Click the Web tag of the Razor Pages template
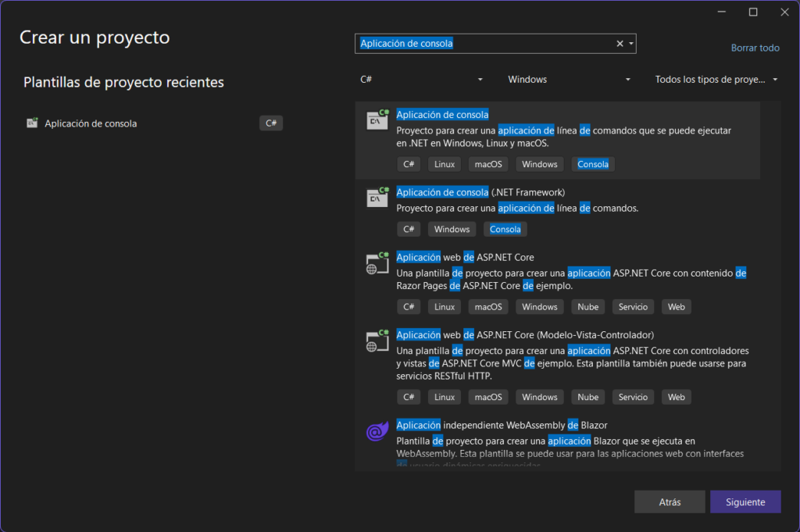 point(677,306)
